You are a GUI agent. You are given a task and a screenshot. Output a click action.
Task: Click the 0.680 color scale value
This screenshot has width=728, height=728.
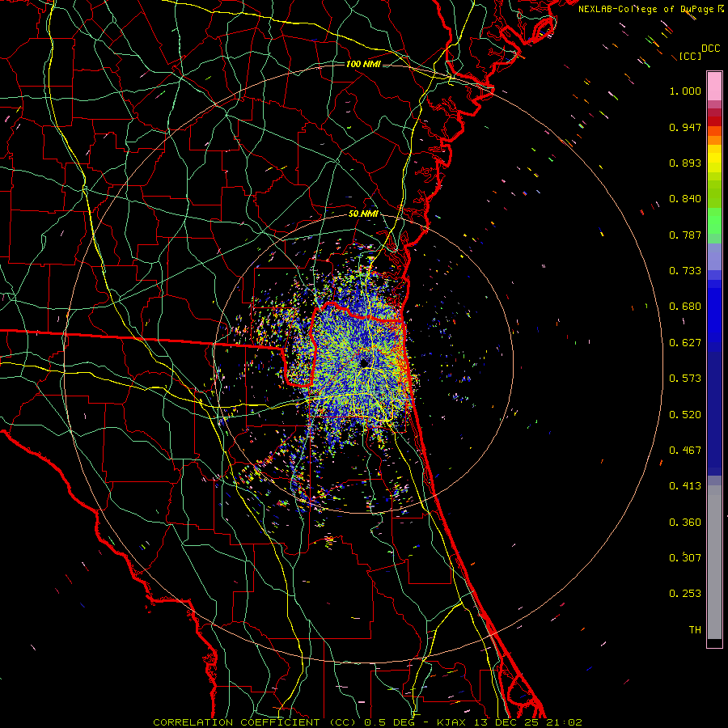point(685,307)
